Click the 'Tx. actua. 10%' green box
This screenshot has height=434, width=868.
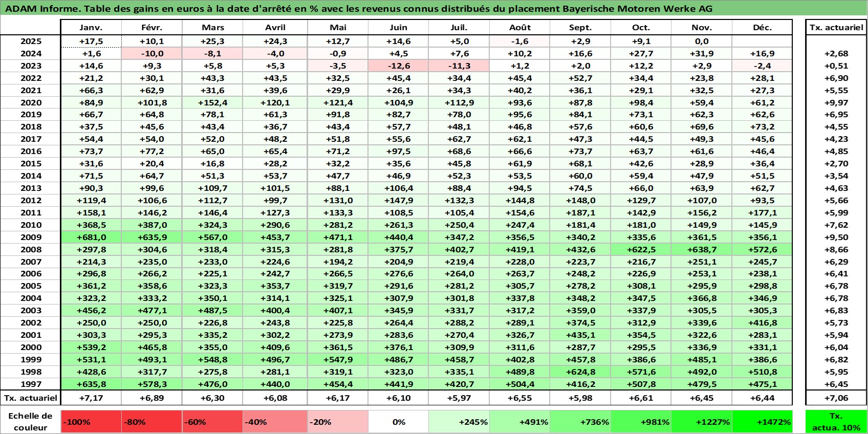tap(836, 422)
